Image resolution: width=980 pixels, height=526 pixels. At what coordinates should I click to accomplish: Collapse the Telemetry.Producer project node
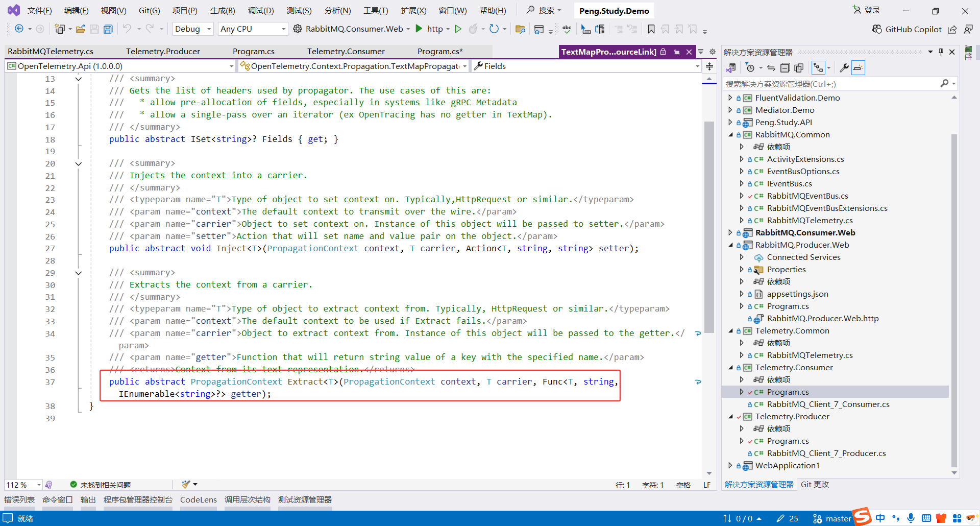tap(730, 417)
